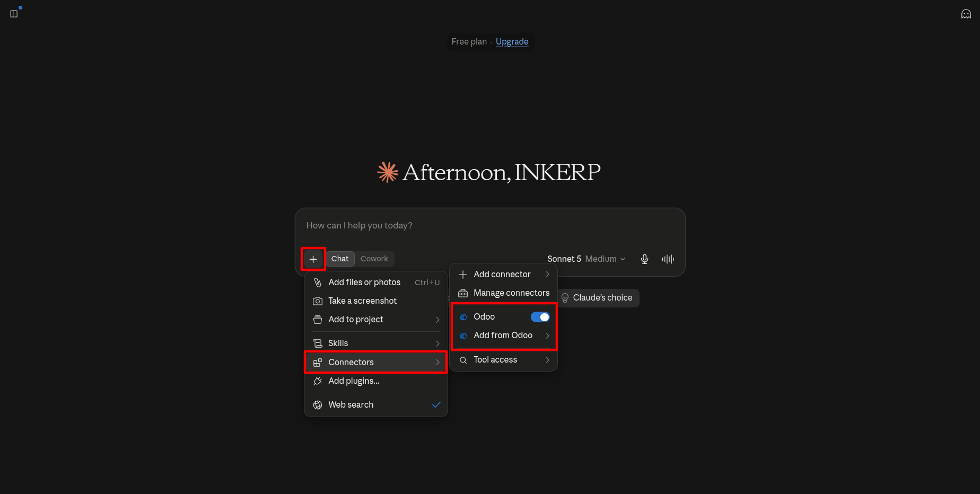Select Add files or photos menu item
980x494 pixels.
pyautogui.click(x=376, y=283)
